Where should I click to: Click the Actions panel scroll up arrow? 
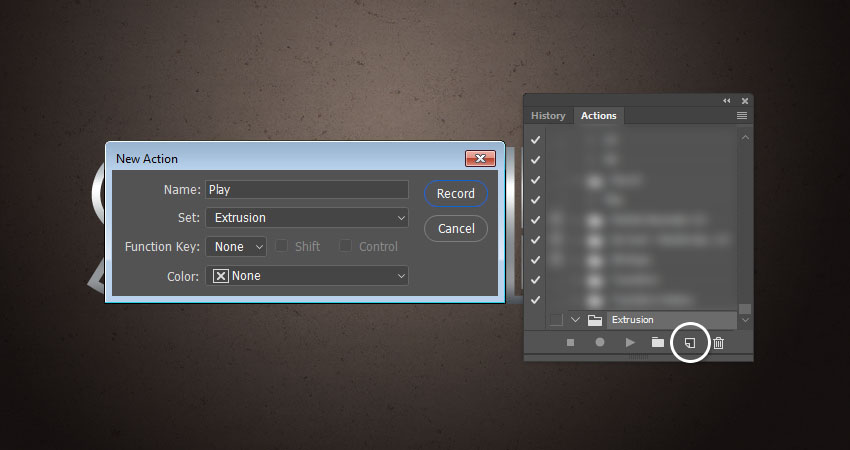(745, 138)
